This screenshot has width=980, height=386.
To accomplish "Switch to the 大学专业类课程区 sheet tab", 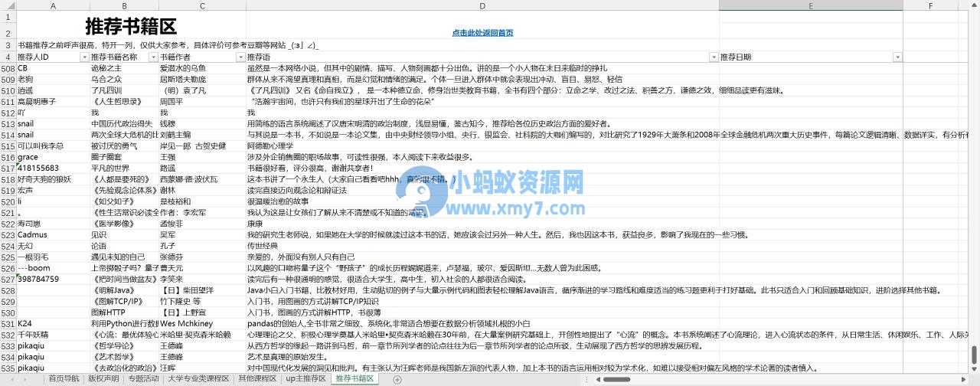I will tap(199, 379).
